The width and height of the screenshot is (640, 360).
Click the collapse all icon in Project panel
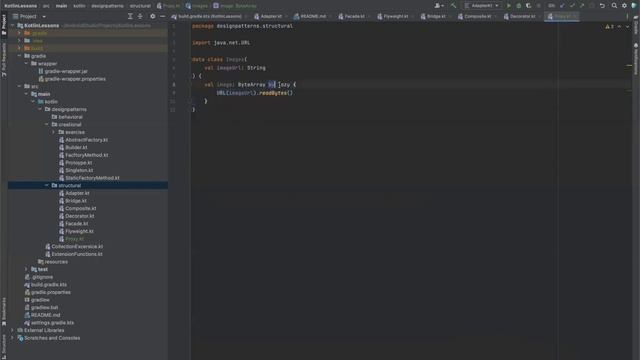(x=140, y=16)
